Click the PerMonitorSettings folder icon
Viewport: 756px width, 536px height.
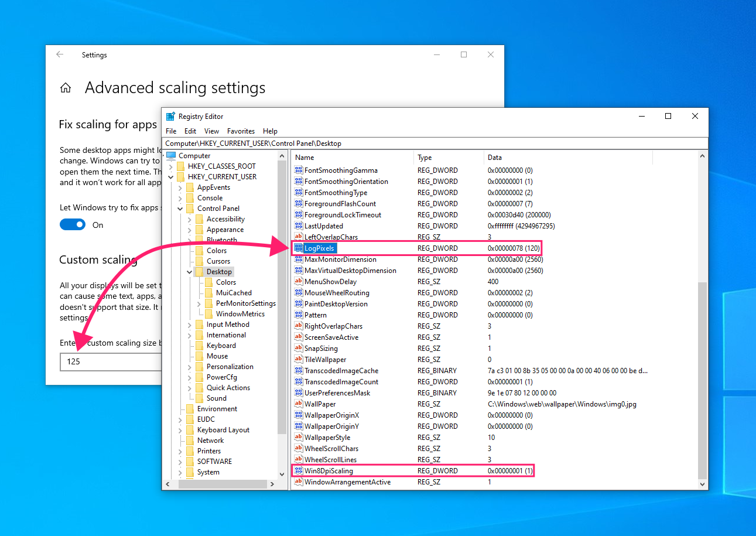208,303
